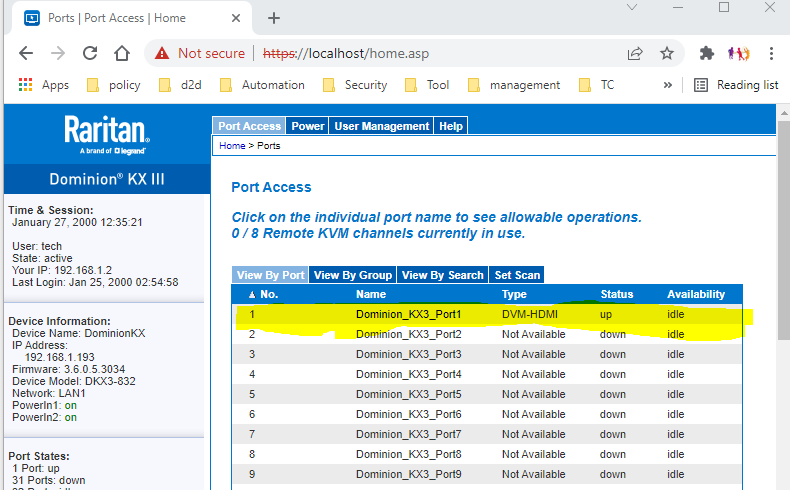The height and width of the screenshot is (490, 790).
Task: Open the Set Scan tab
Action: pos(517,275)
